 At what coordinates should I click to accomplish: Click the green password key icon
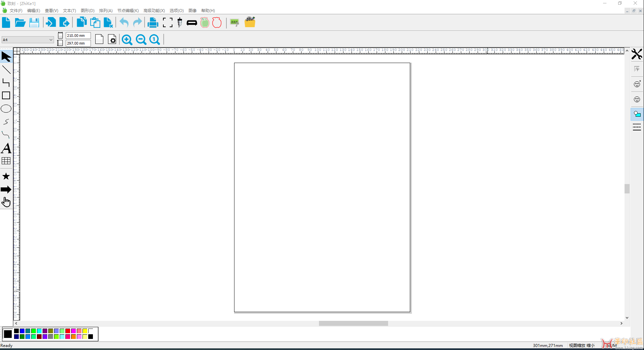coord(235,23)
